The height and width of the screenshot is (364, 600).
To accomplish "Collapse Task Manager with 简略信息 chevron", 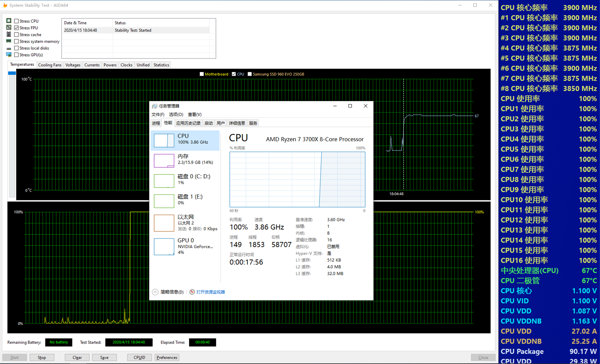I will tap(155, 292).
